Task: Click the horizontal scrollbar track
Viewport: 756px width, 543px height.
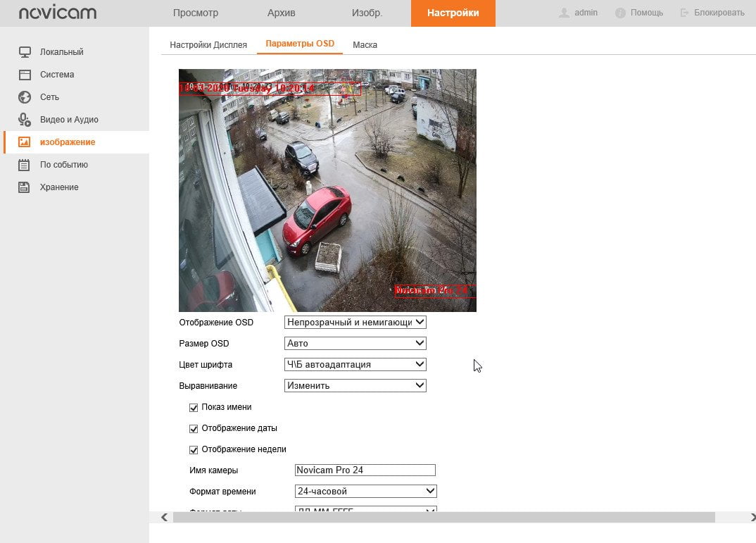Action: coord(443,518)
